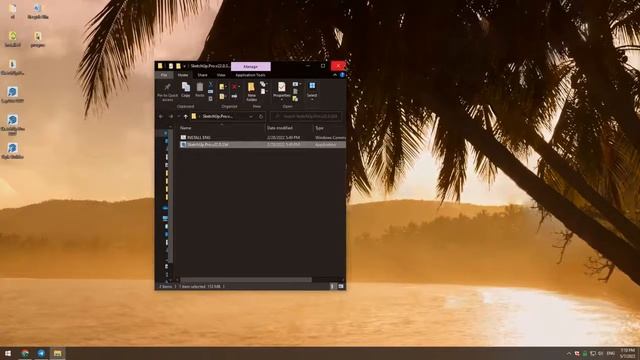Viewport: 640px width, 360px height.
Task: Open Telegram from the taskbar
Action: pyautogui.click(x=41, y=353)
